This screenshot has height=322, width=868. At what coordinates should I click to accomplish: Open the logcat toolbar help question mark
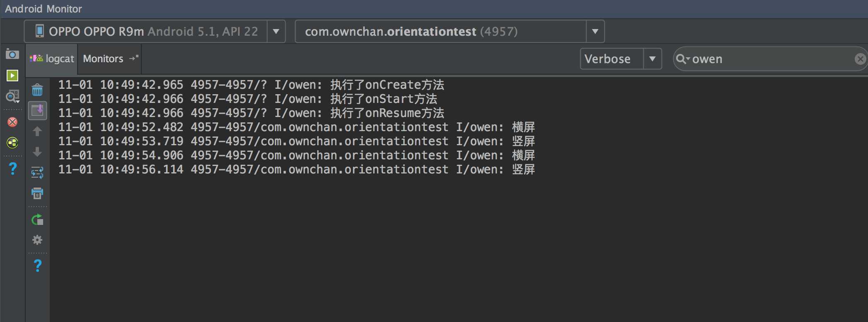(x=37, y=266)
